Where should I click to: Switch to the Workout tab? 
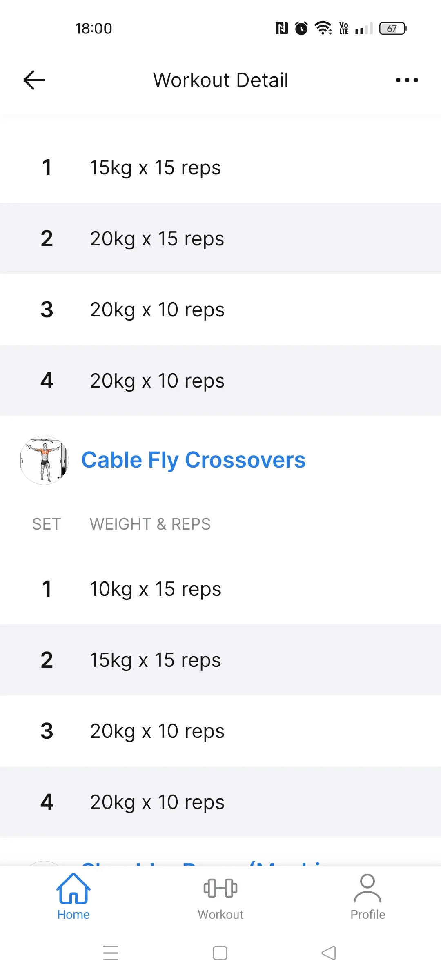tap(220, 897)
